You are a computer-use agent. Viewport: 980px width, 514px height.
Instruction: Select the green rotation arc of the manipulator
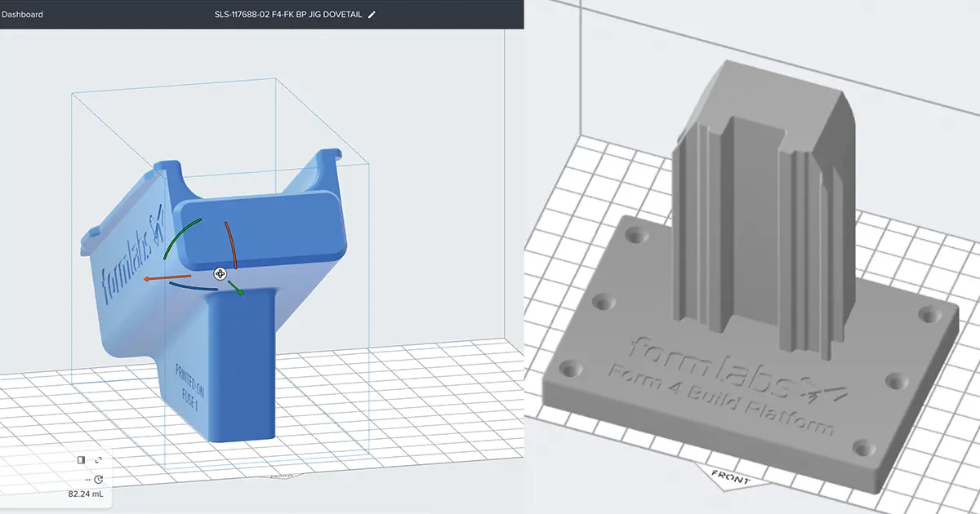pyautogui.click(x=180, y=237)
